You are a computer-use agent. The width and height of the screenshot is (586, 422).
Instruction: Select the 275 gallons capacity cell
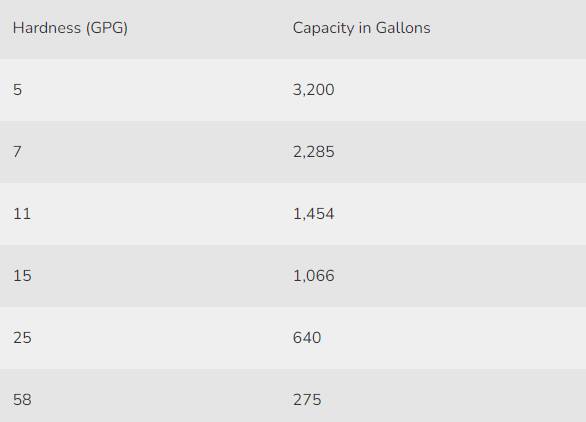tap(307, 400)
